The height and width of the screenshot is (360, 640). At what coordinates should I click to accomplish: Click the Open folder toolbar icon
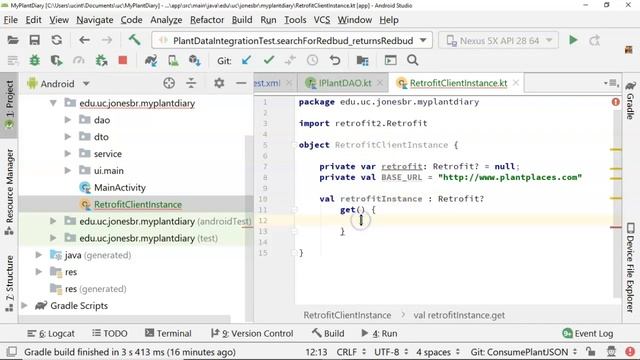click(x=13, y=40)
